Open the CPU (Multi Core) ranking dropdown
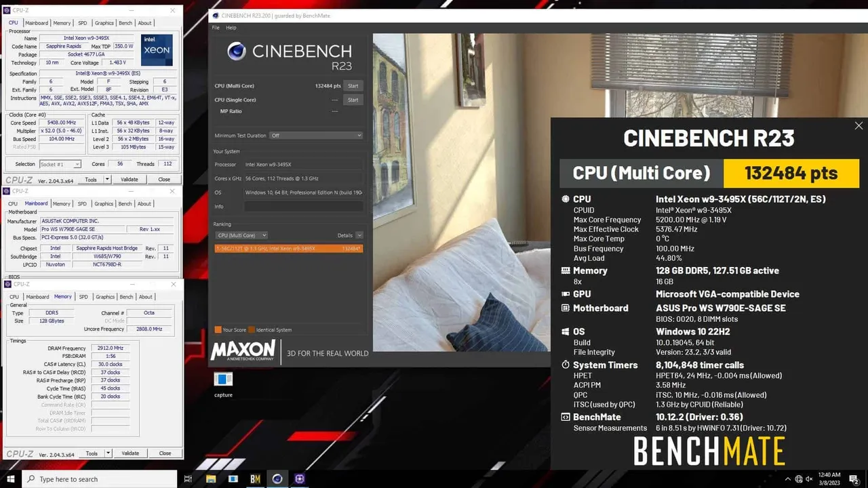This screenshot has width=868, height=488. tap(241, 235)
